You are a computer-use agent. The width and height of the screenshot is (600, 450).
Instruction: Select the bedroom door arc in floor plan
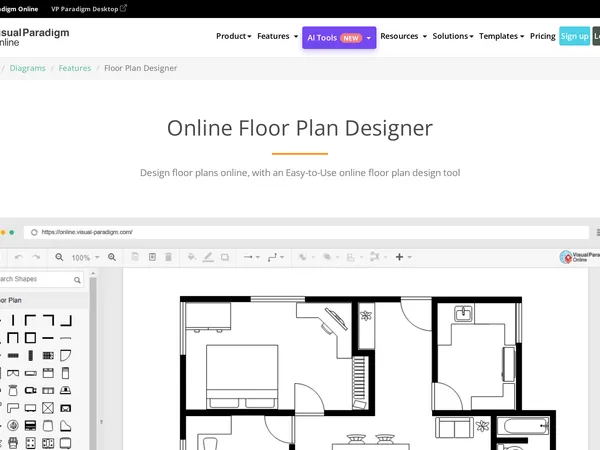click(310, 398)
